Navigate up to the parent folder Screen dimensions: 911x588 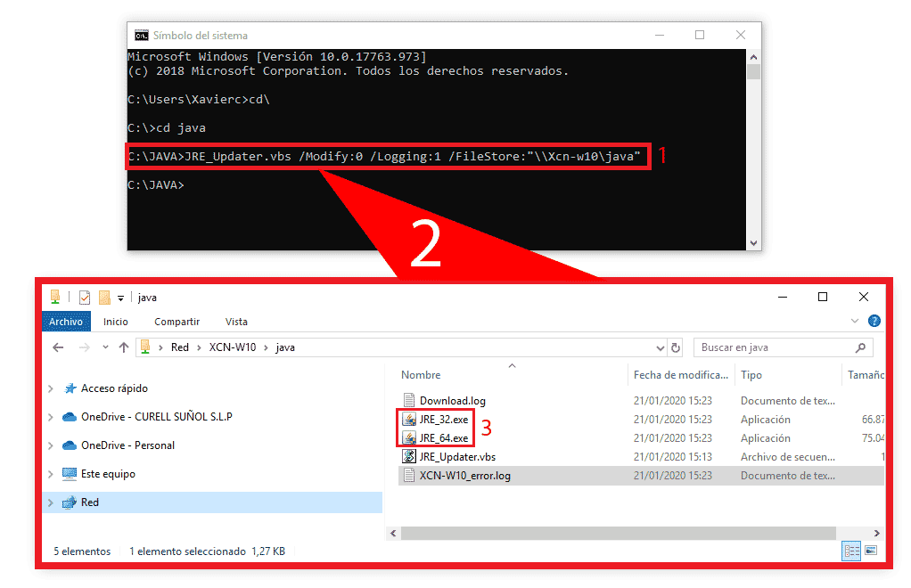point(123,347)
